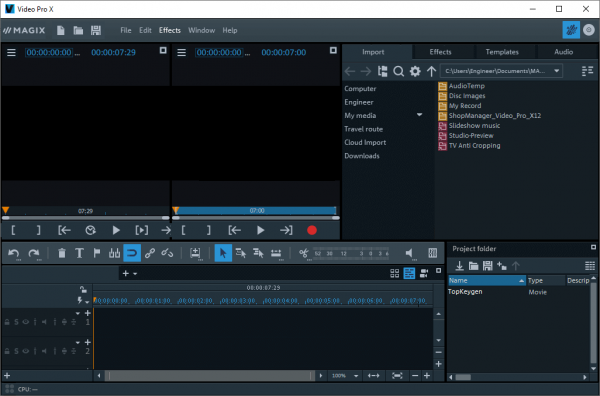
Task: Open project with top toolbar folder icon
Action: point(78,30)
